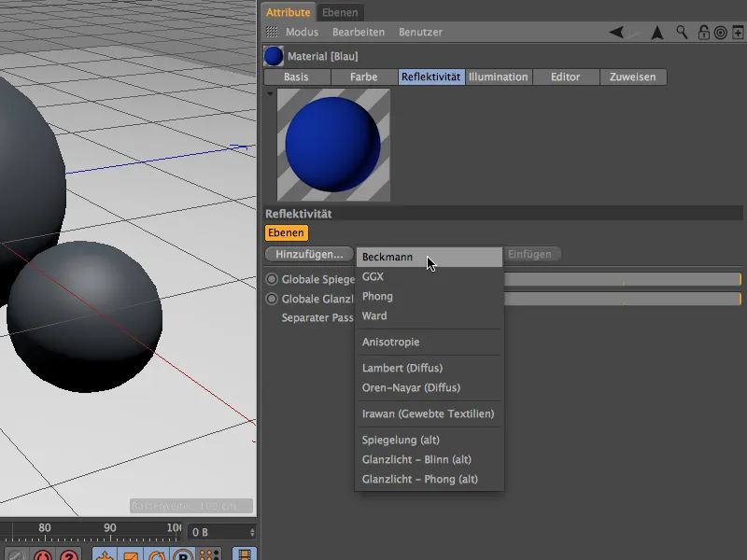Click the 0 B frame input field
The height and width of the screenshot is (560, 747).
pyautogui.click(x=218, y=532)
